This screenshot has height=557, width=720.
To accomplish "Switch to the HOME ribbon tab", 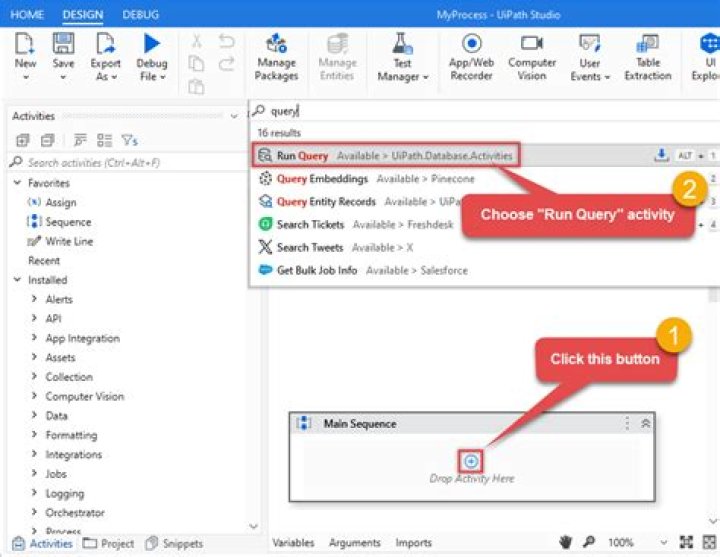I will (27, 15).
